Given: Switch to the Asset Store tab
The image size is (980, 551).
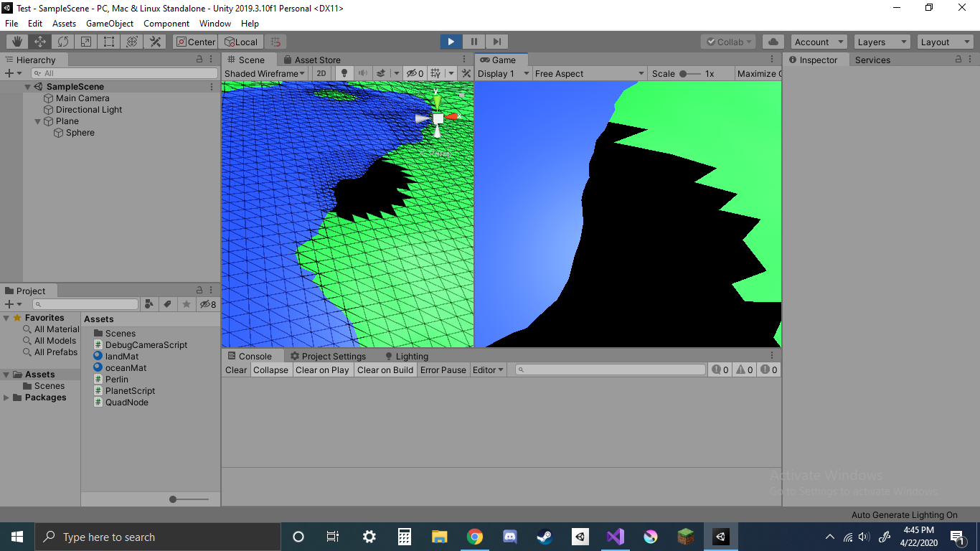Looking at the screenshot, I should coord(312,60).
